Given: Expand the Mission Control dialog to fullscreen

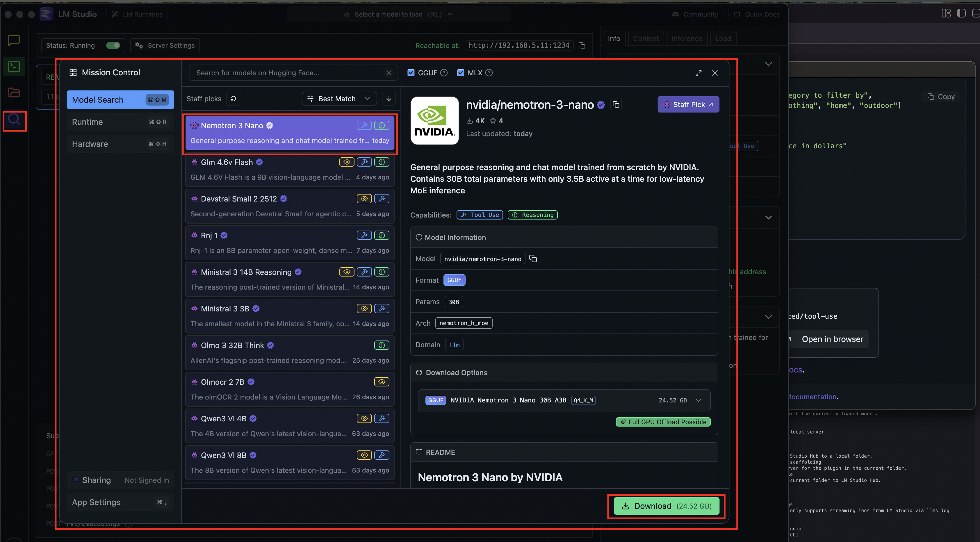Looking at the screenshot, I should click(699, 73).
